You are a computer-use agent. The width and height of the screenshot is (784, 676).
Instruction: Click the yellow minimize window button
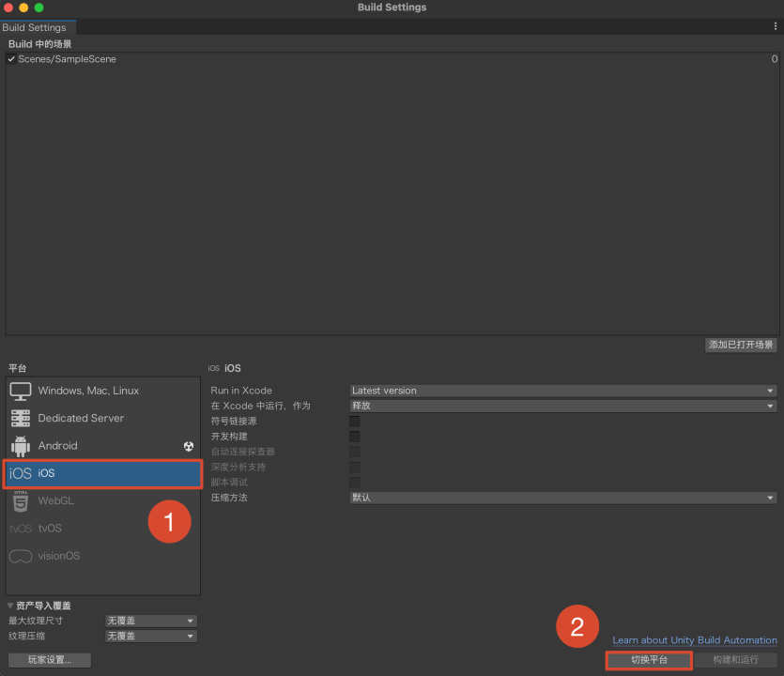23,8
